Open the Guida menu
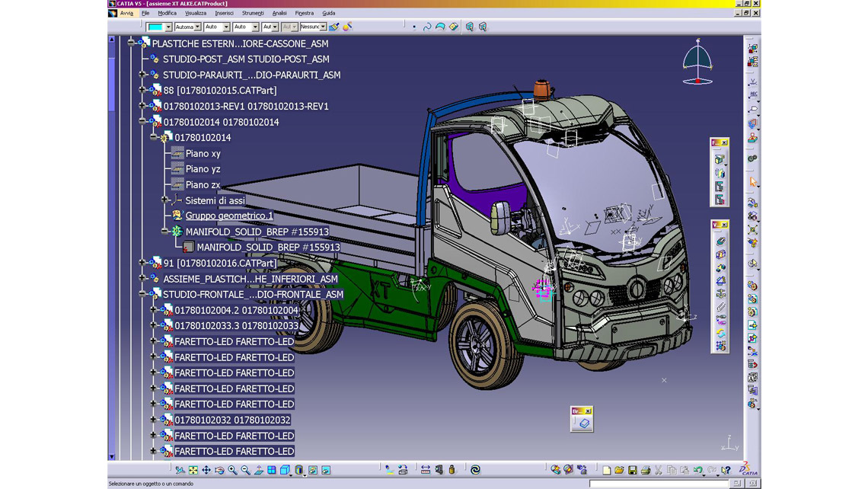 pos(329,13)
